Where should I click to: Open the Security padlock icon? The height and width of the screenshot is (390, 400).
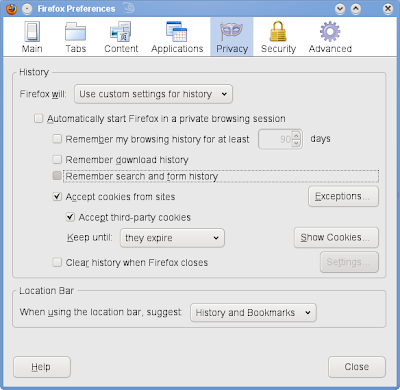click(278, 31)
